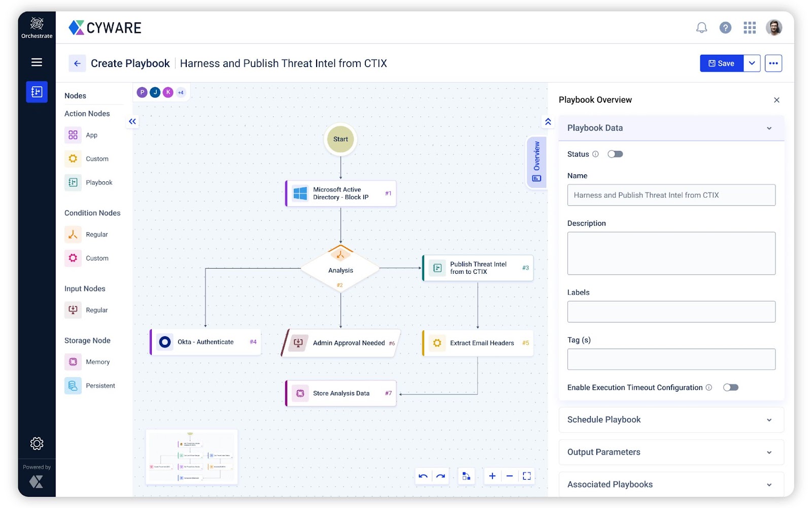Screen dimensions: 812x508
Task: Expand the Output Parameters section
Action: (x=769, y=453)
